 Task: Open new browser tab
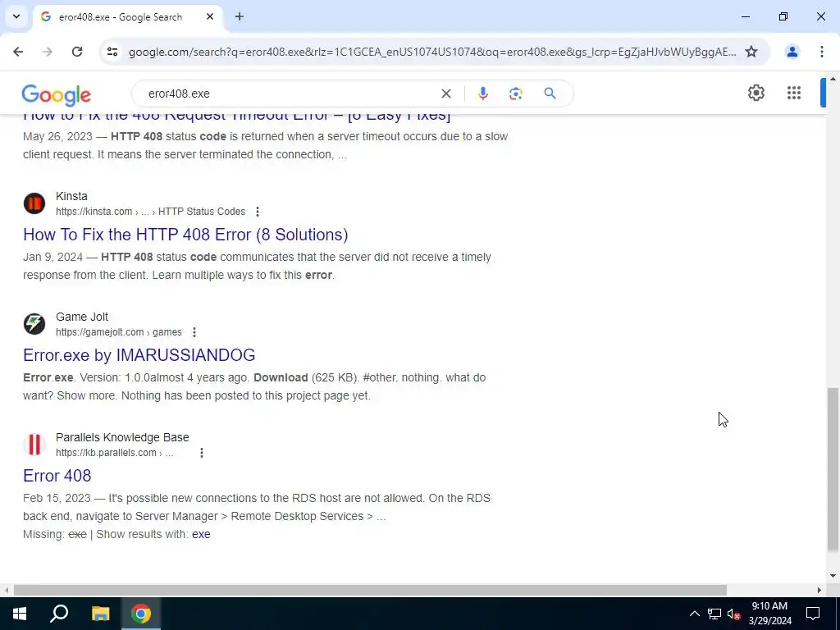tap(240, 16)
